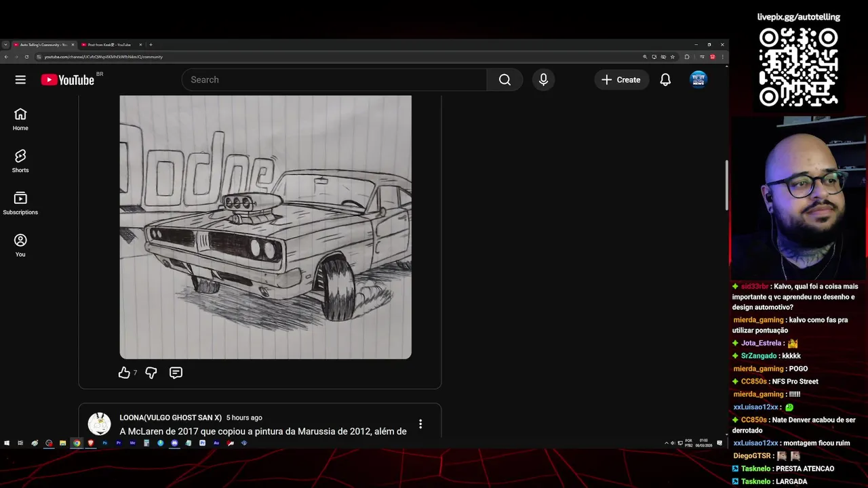The image size is (868, 488).
Task: Click 'NFS Pro Street' chat message
Action: [x=795, y=382]
